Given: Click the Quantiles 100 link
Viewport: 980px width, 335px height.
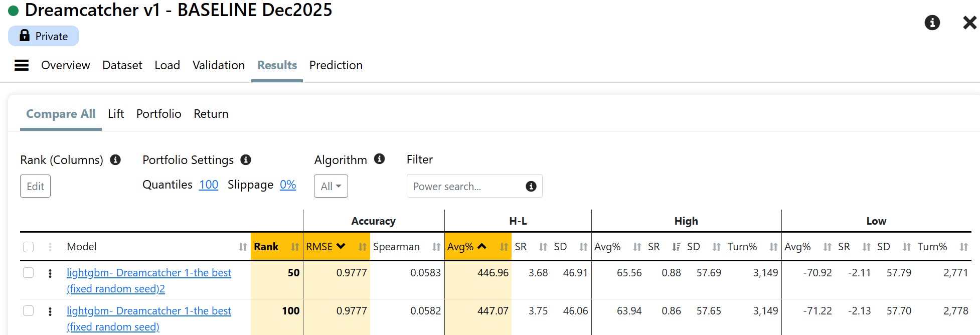Looking at the screenshot, I should (x=209, y=185).
